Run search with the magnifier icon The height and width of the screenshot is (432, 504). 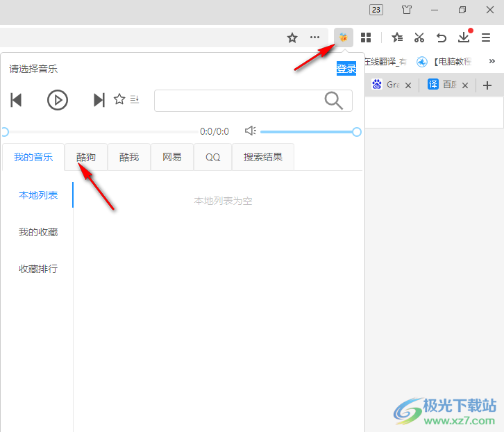[334, 101]
